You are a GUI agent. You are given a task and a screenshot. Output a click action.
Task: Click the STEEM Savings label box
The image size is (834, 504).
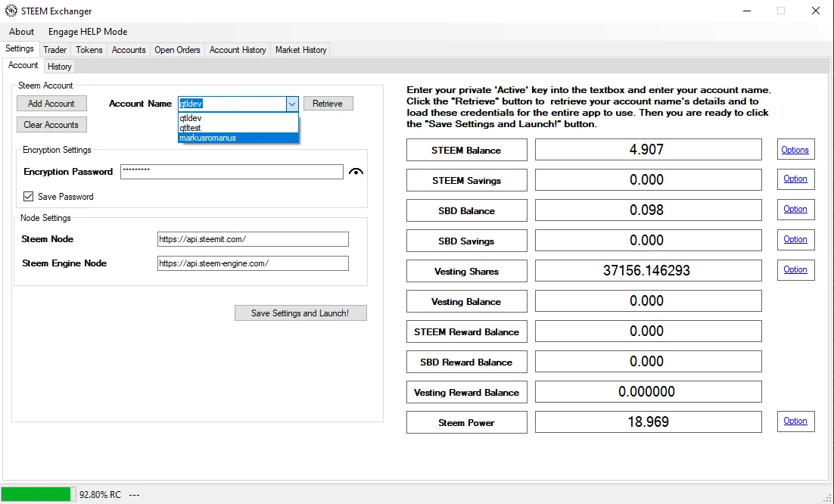pyautogui.click(x=466, y=180)
